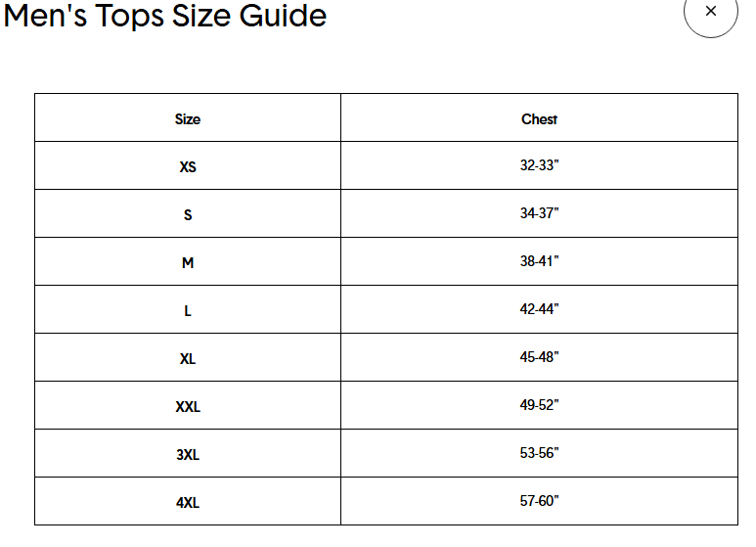The width and height of the screenshot is (756, 547).
Task: Select the XXL size cell
Action: pos(188,407)
